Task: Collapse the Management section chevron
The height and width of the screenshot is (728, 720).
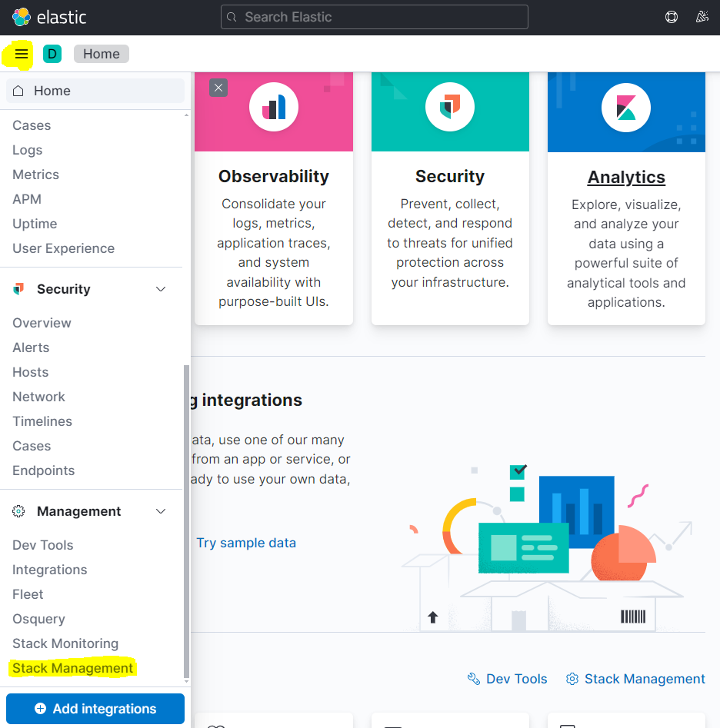Action: click(x=161, y=511)
